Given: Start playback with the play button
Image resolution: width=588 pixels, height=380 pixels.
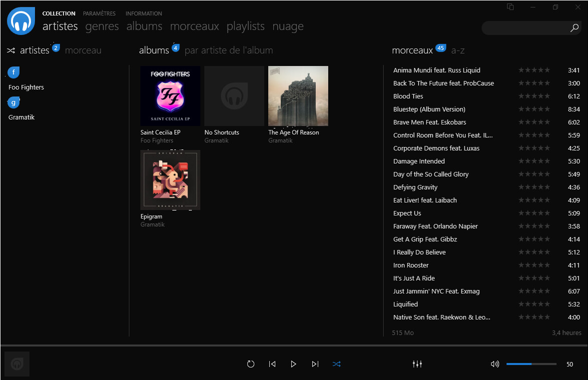Looking at the screenshot, I should tap(293, 364).
